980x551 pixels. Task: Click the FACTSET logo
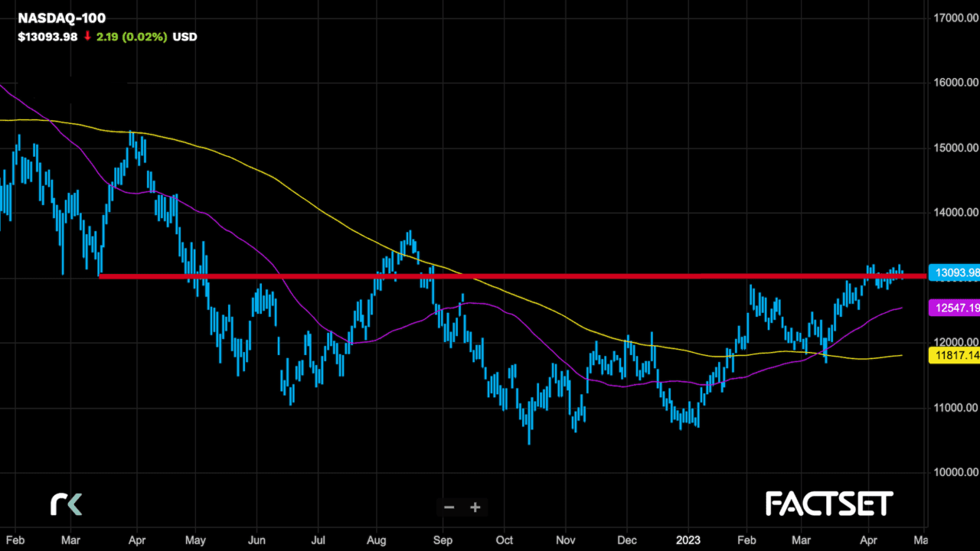coord(829,504)
